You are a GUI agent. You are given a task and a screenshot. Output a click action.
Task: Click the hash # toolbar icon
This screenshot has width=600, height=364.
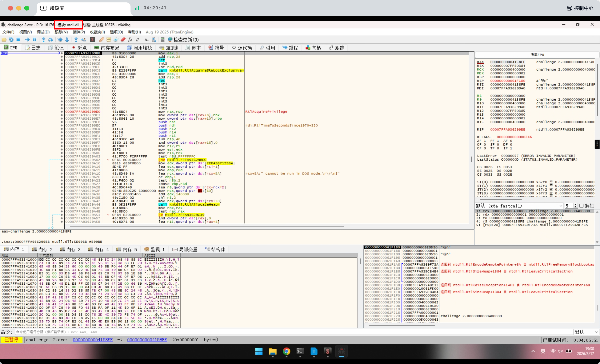pyautogui.click(x=138, y=40)
